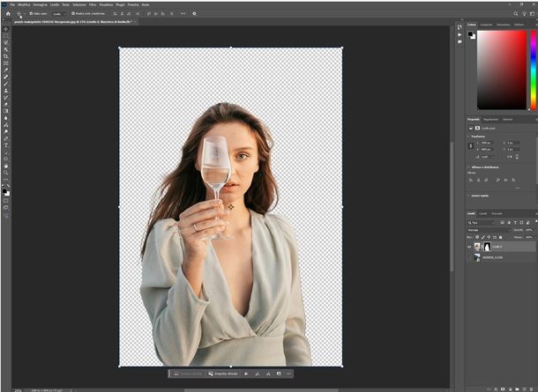Select the Move tool in the toolbar
538x392 pixels.
pos(5,29)
